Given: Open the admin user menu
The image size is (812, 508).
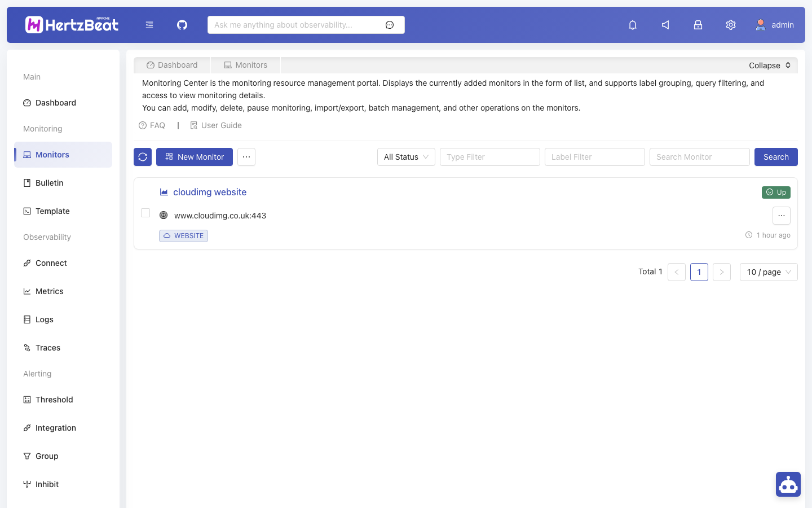Looking at the screenshot, I should pyautogui.click(x=775, y=25).
